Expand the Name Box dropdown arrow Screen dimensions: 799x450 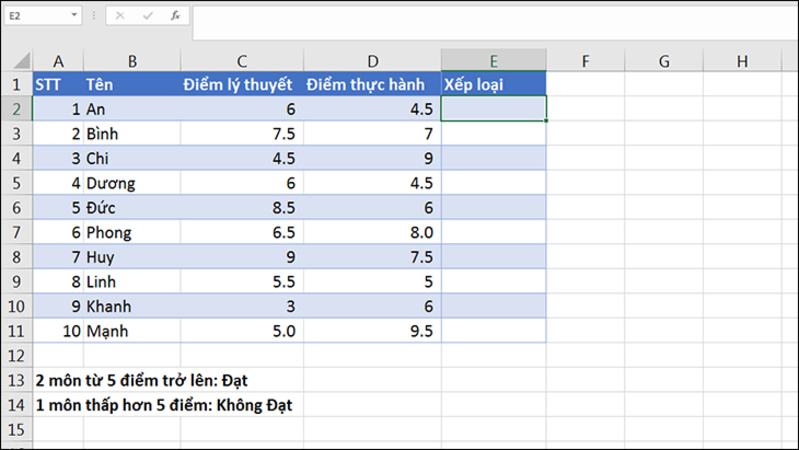coord(74,15)
